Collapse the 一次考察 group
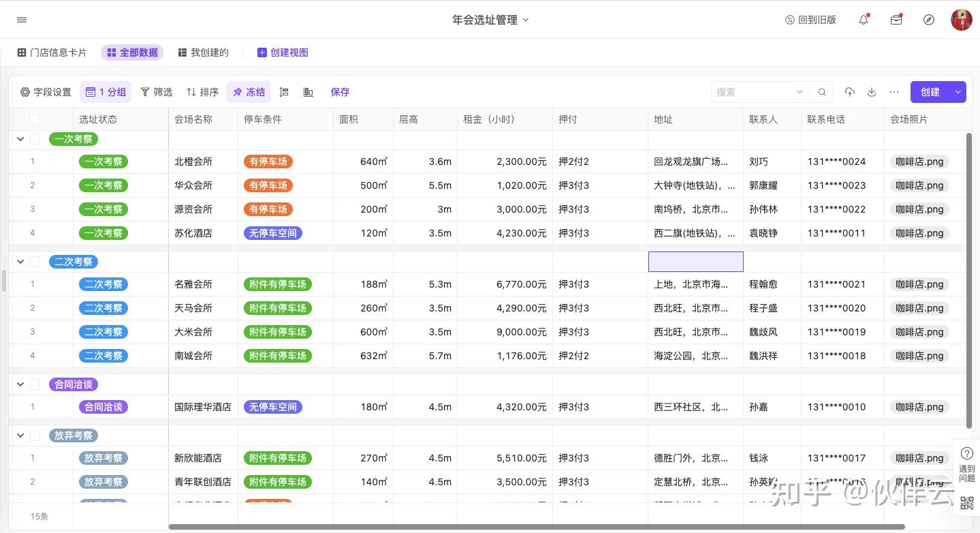980x533 pixels. click(20, 139)
